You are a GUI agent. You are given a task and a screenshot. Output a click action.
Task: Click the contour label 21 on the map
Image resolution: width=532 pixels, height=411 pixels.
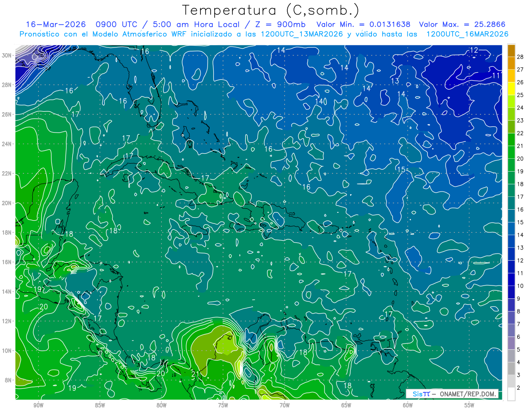pos(196,374)
